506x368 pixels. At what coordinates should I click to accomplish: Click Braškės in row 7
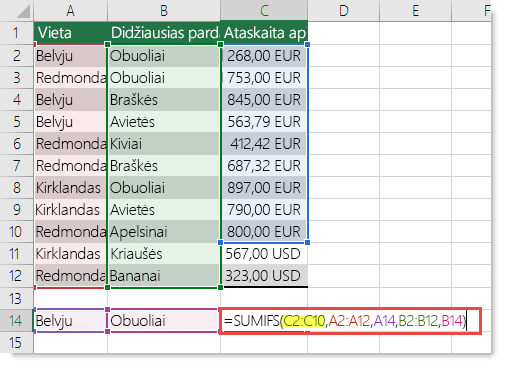tap(164, 166)
